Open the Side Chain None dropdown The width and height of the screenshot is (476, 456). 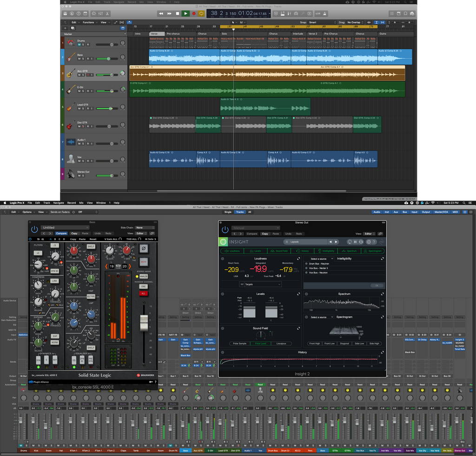click(x=145, y=228)
